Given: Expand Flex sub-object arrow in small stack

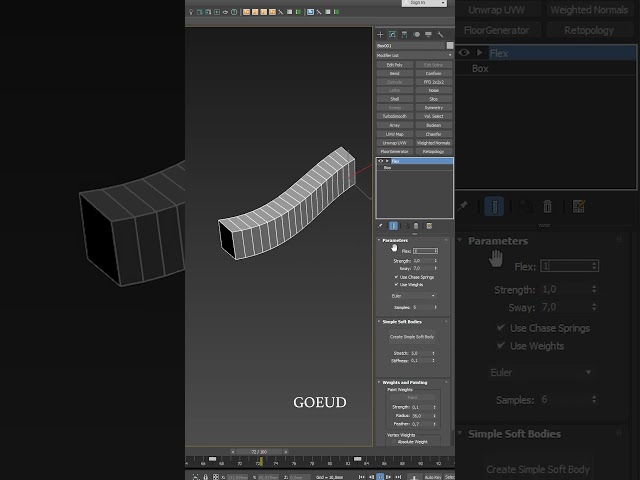Looking at the screenshot, I should coord(387,161).
